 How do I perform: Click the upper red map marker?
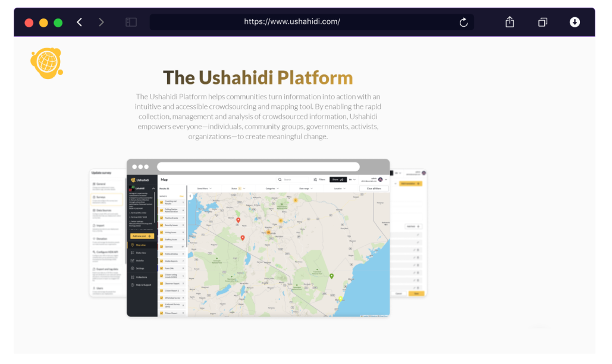238,221
